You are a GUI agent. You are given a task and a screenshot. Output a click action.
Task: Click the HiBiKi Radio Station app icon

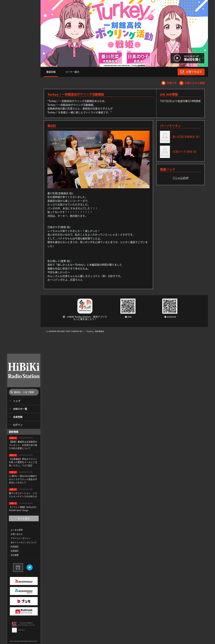click(85, 306)
